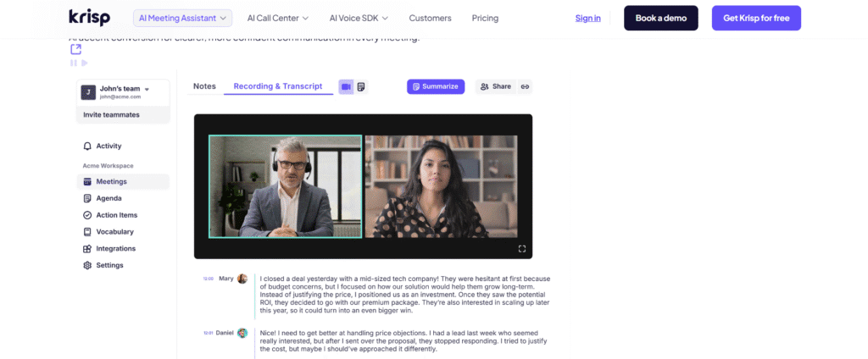This screenshot has height=359, width=868.
Task: Pause the demo animation
Action: coord(74,63)
